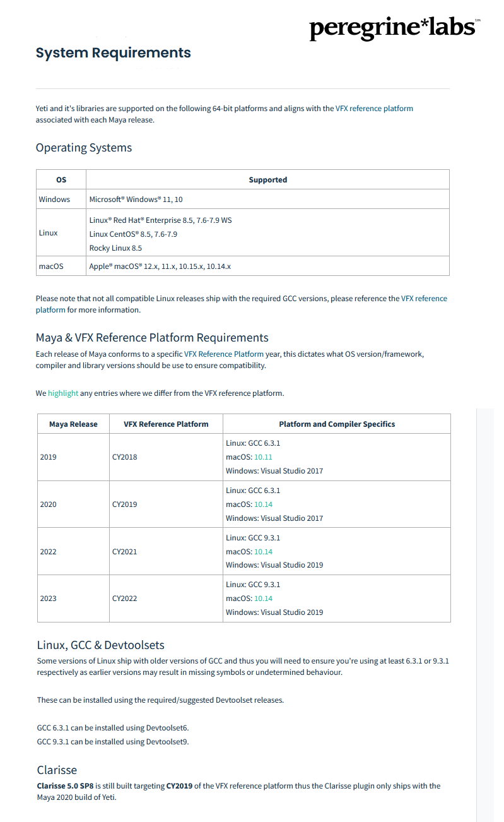Click bold 'CY2019' in Clarisse paragraph

click(x=180, y=786)
